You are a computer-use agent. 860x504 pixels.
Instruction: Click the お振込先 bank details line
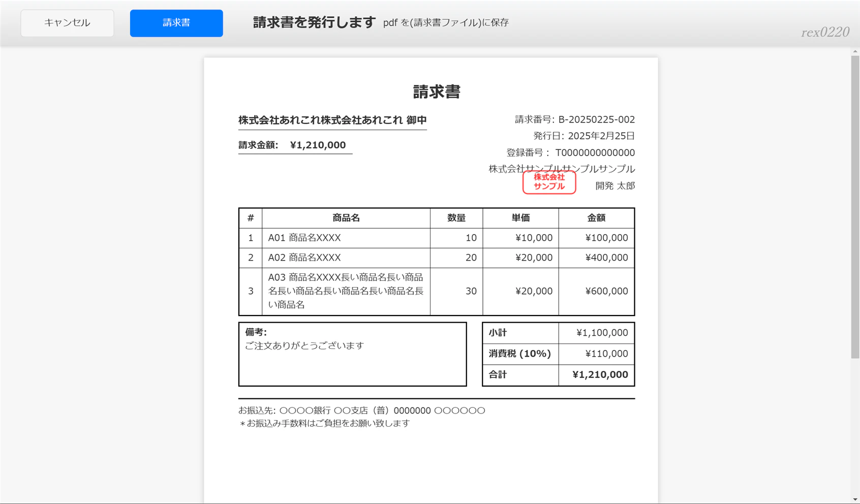click(x=361, y=411)
